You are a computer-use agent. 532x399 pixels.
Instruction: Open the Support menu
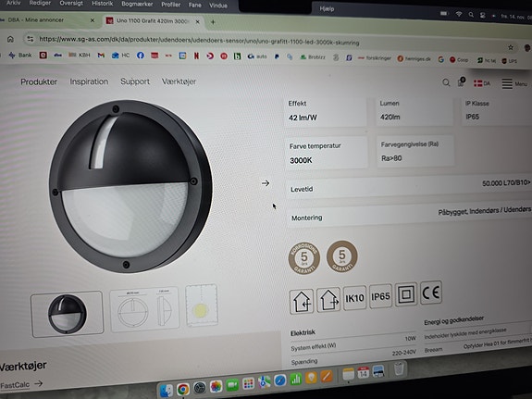(135, 81)
